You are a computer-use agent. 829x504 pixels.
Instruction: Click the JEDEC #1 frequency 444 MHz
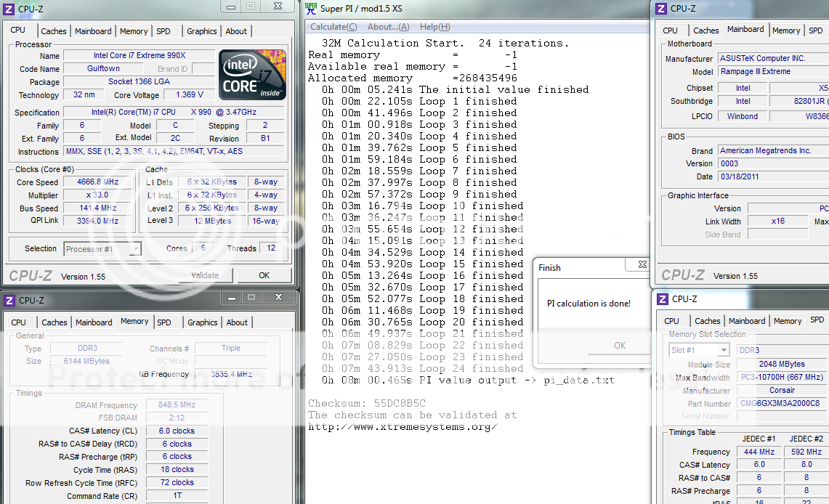[x=759, y=452]
